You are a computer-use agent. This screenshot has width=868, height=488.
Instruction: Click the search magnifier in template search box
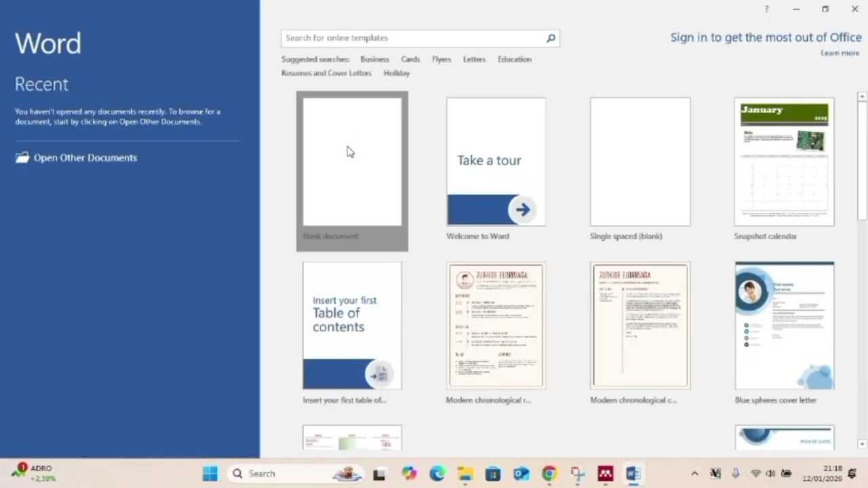(551, 39)
